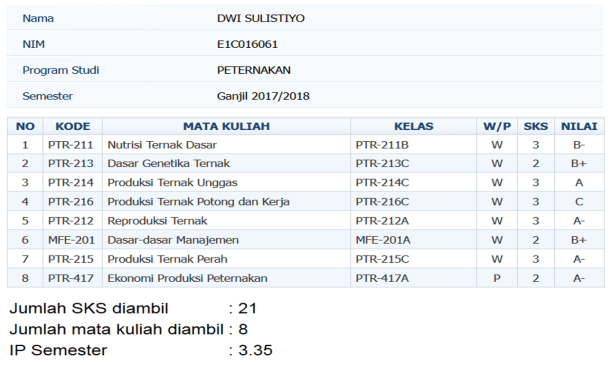The height and width of the screenshot is (365, 612).
Task: Click the P value in Ekonomi Produksi row
Action: [x=497, y=278]
